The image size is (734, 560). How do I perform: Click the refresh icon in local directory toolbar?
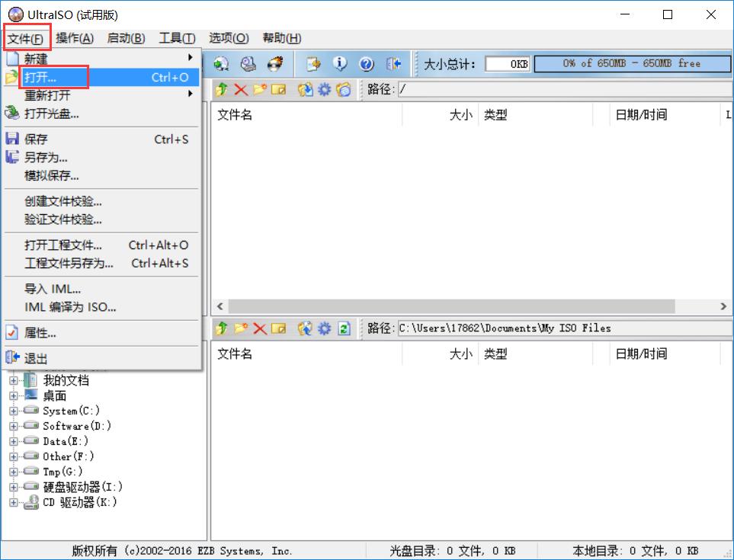(343, 328)
